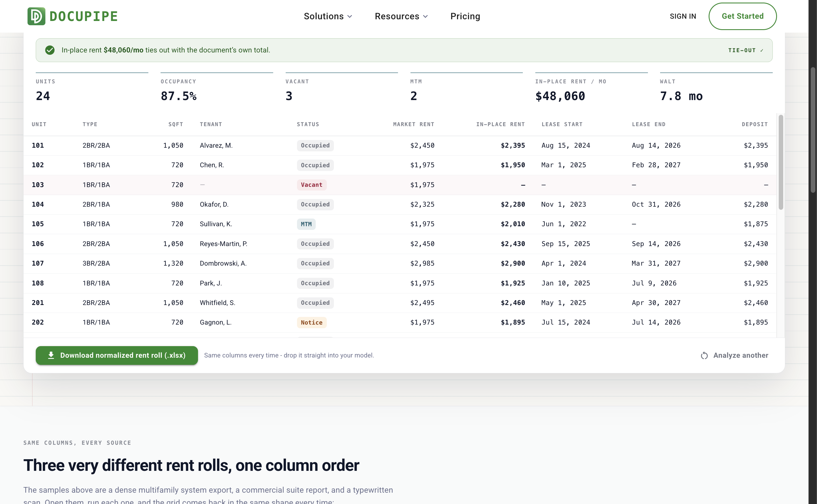
Task: Click the MARKET RENT column header
Action: pyautogui.click(x=414, y=124)
